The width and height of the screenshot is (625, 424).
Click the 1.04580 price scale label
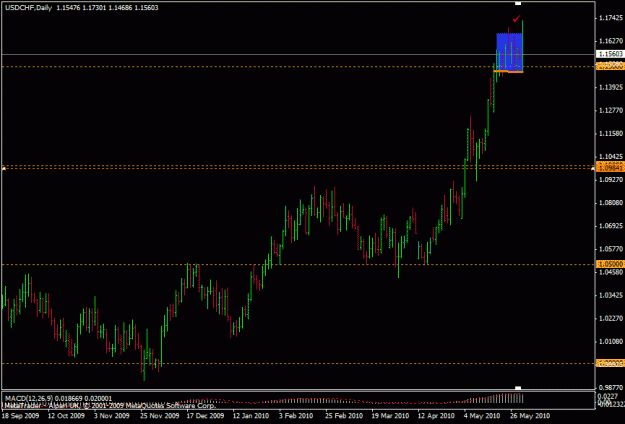[x=610, y=272]
